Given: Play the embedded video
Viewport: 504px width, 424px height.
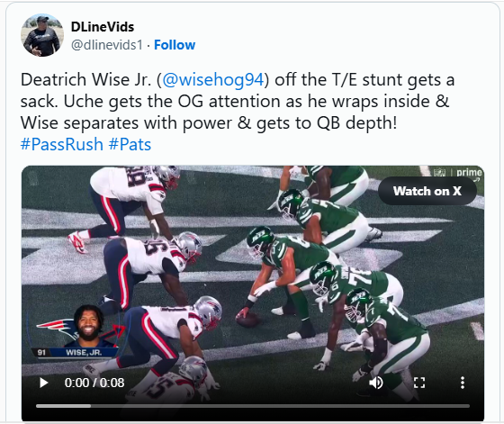Looking at the screenshot, I should point(44,383).
